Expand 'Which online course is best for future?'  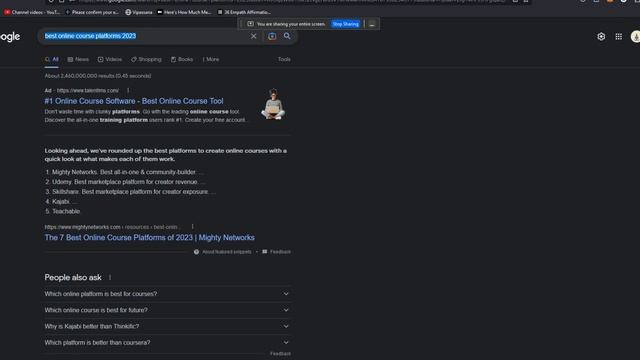pos(167,310)
